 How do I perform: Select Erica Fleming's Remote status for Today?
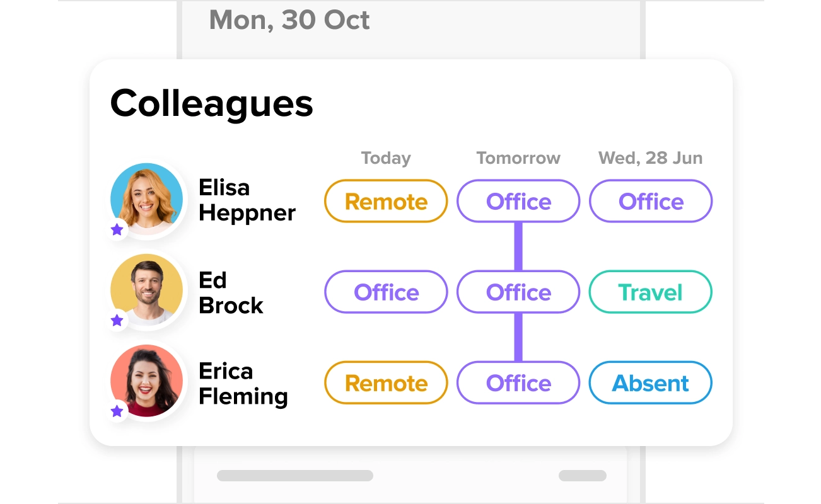coord(386,382)
